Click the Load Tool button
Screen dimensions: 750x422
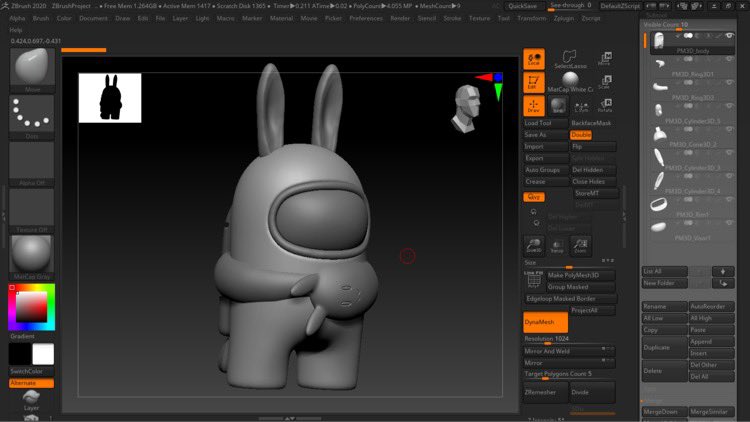pos(545,123)
